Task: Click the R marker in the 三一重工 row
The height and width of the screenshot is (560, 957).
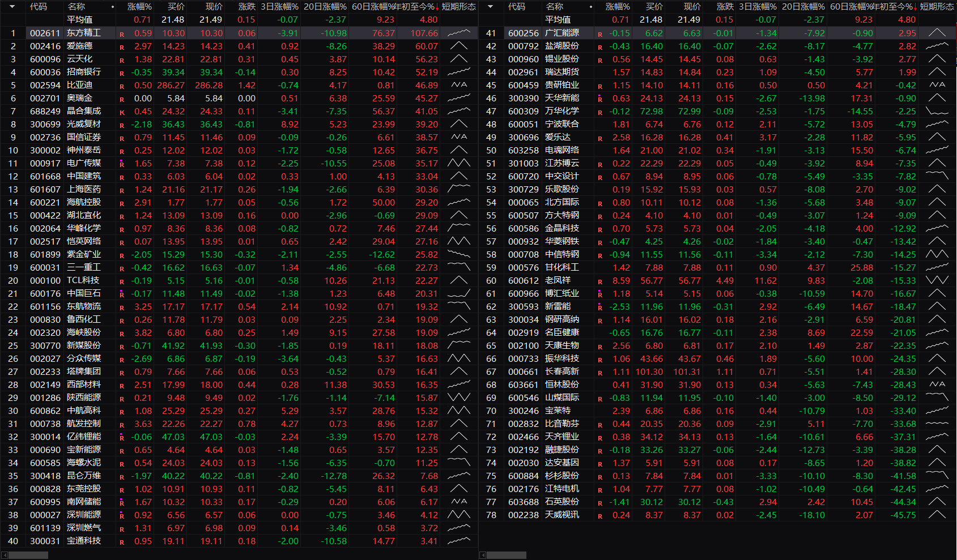Action: pyautogui.click(x=122, y=269)
